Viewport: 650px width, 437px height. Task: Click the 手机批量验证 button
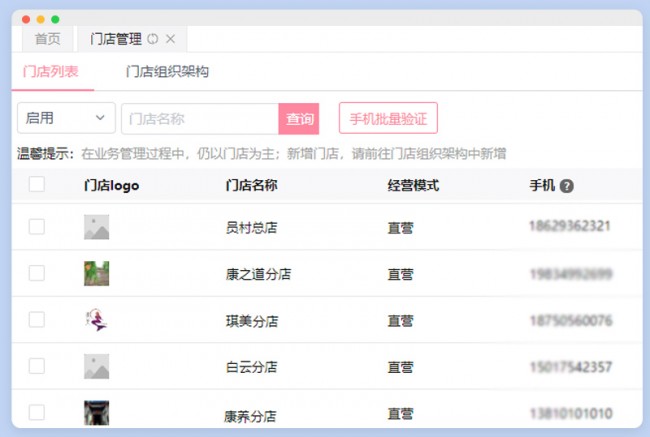[388, 119]
